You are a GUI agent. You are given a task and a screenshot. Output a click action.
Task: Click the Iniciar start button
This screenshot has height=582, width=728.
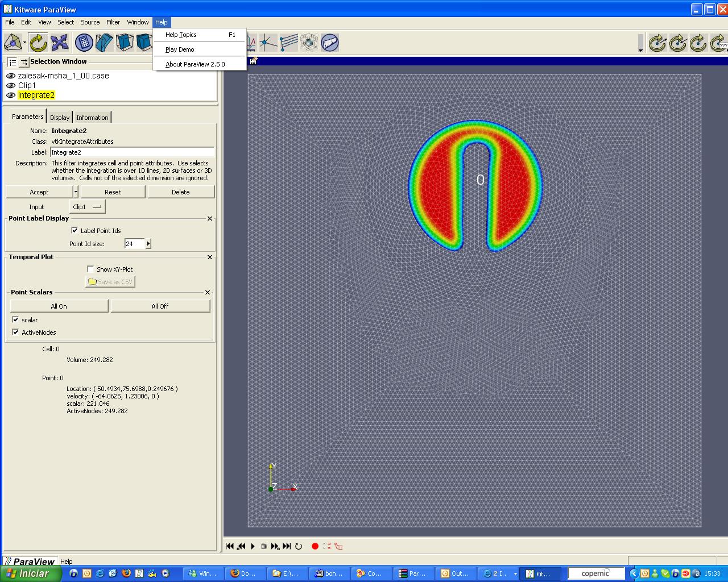pyautogui.click(x=31, y=573)
